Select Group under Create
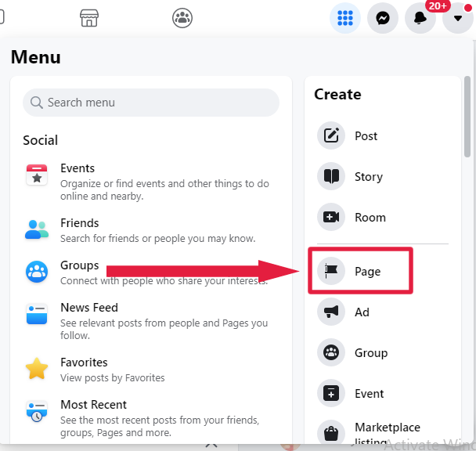Screen dimensions: 476x451 tap(371, 353)
